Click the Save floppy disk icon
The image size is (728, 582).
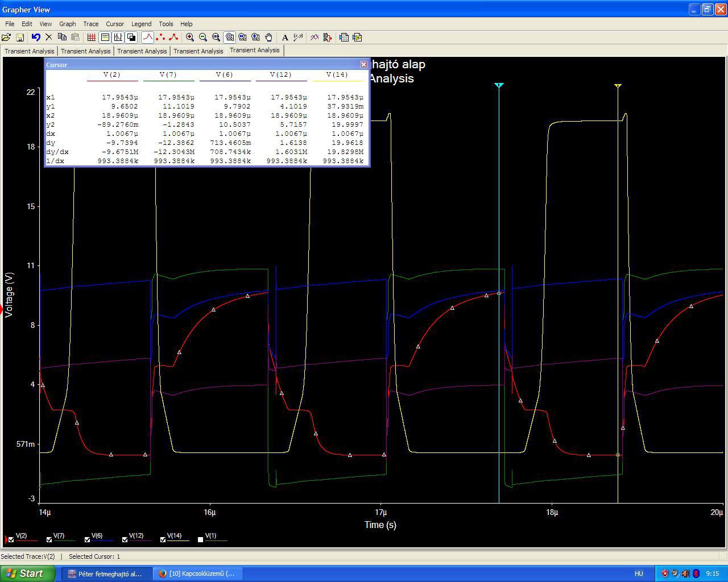pos(20,38)
